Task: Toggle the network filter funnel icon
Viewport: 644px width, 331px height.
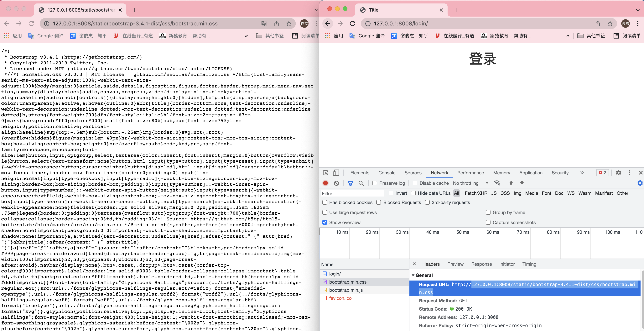Action: (350, 183)
